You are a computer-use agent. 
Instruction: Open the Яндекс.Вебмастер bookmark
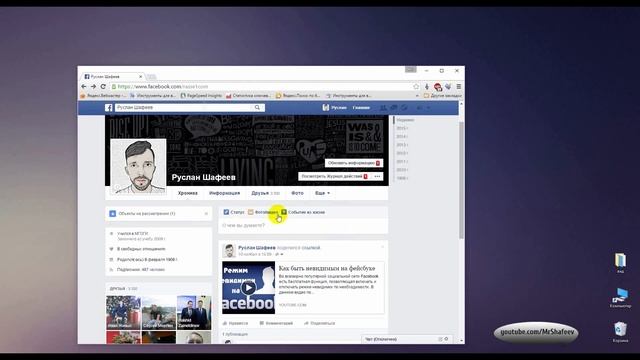pos(104,96)
